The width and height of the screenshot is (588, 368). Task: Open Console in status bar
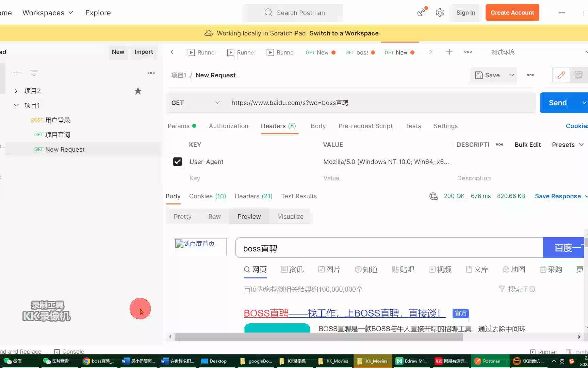69,352
